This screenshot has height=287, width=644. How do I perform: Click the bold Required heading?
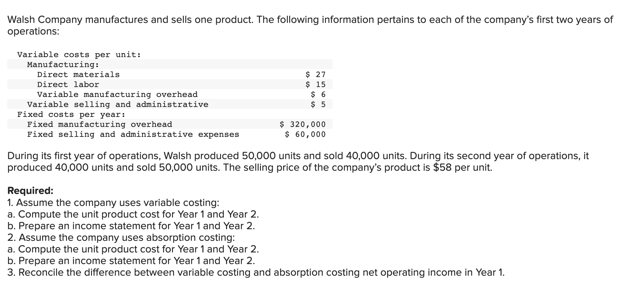tap(30, 191)
